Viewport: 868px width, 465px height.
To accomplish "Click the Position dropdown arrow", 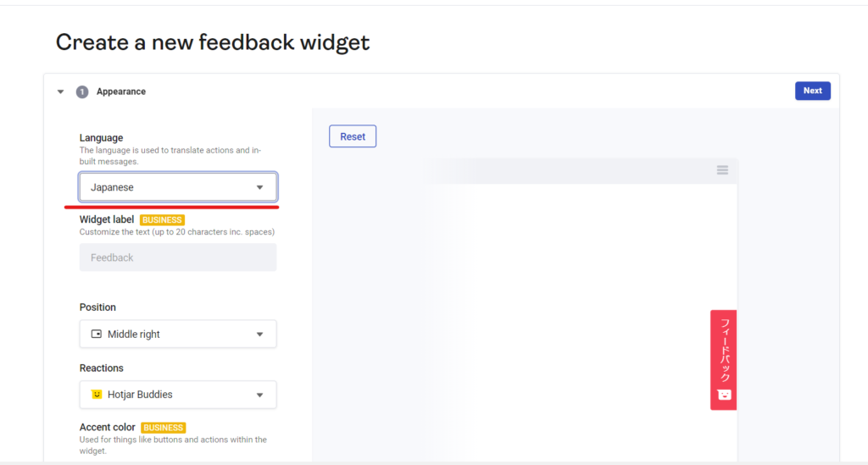I will [260, 334].
